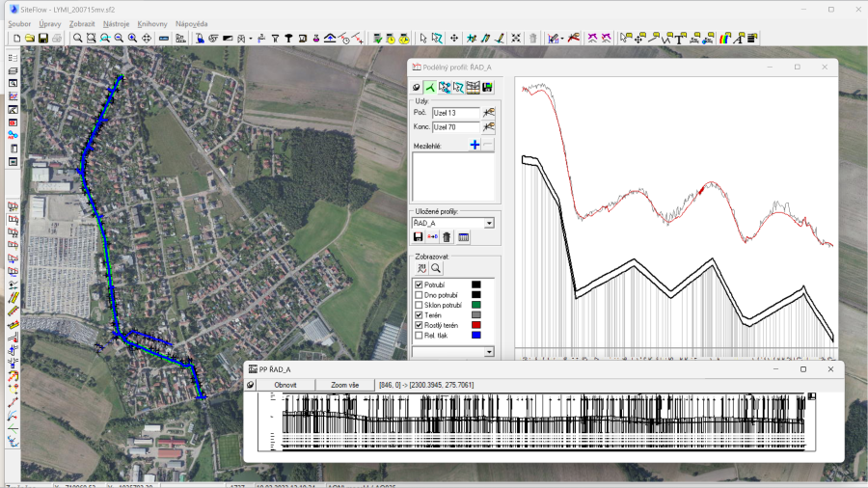Select the text label T tool
This screenshot has width=868, height=488.
pos(680,39)
